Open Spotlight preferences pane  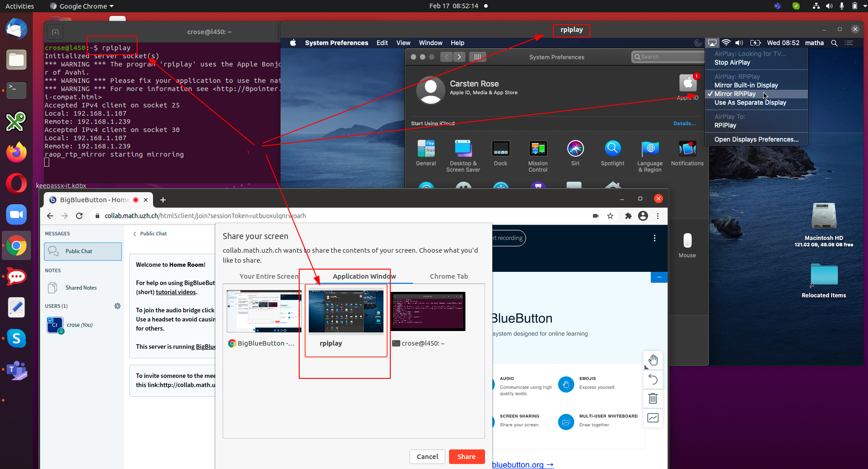pos(613,153)
